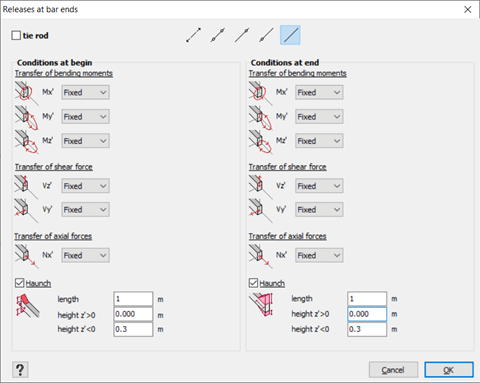This screenshot has height=383, width=480.
Task: Click the haunch diagram under Conditions at end
Action: click(261, 304)
